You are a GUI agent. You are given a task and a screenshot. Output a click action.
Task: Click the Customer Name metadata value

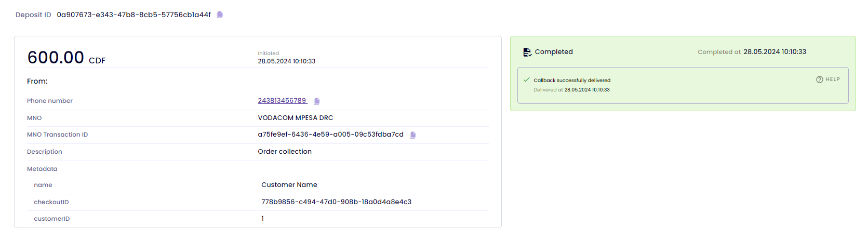pyautogui.click(x=289, y=185)
